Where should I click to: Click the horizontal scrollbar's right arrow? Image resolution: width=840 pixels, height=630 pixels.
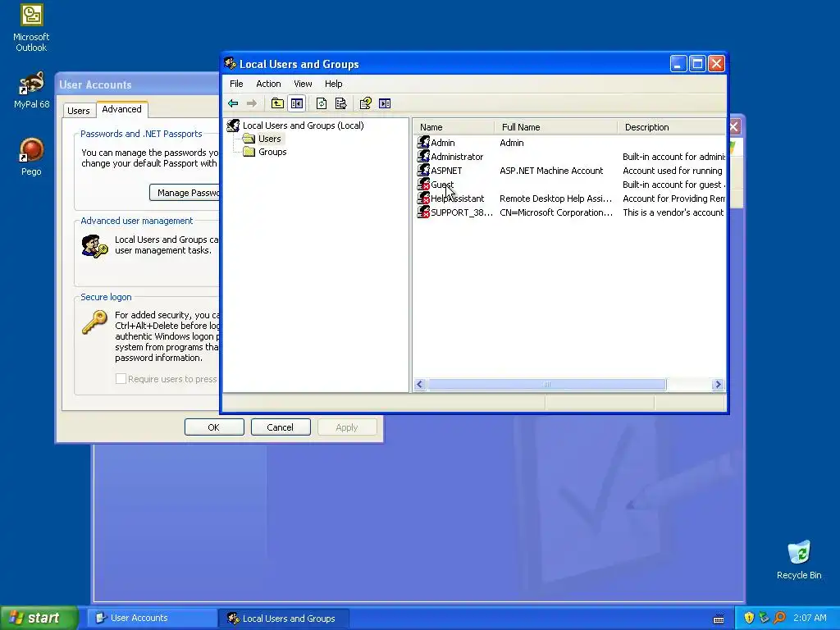click(x=718, y=384)
